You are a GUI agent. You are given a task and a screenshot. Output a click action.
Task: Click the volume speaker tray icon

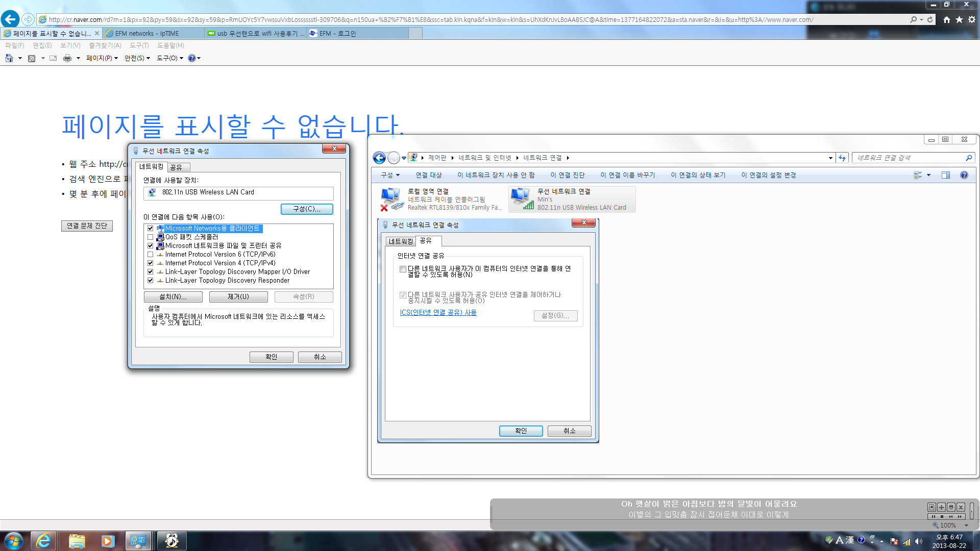coord(919,541)
